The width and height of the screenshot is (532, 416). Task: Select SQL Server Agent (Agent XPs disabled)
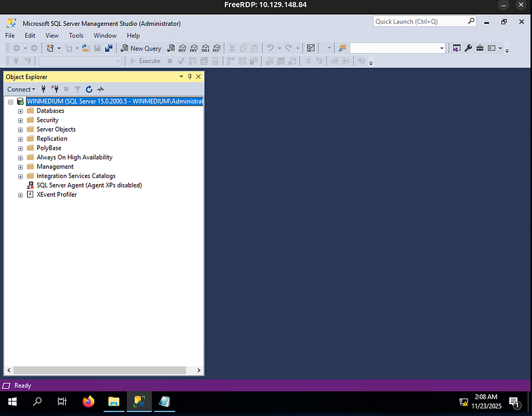coord(89,185)
